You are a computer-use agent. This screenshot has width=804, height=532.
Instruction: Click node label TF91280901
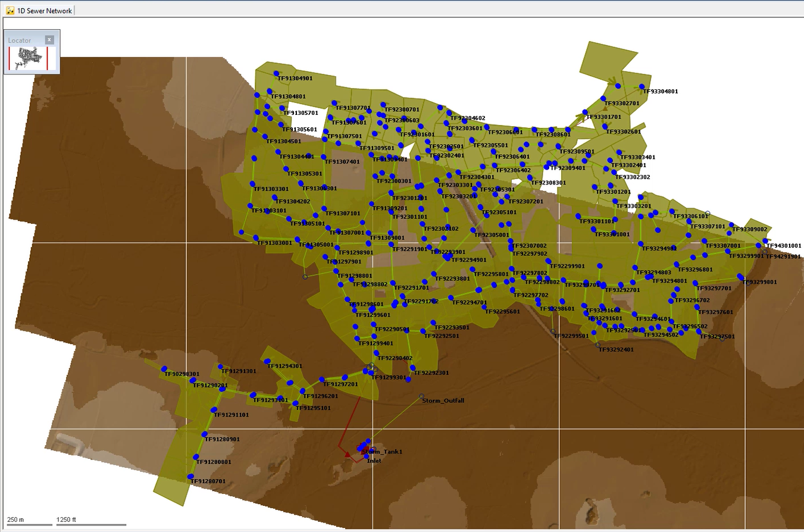click(x=222, y=439)
